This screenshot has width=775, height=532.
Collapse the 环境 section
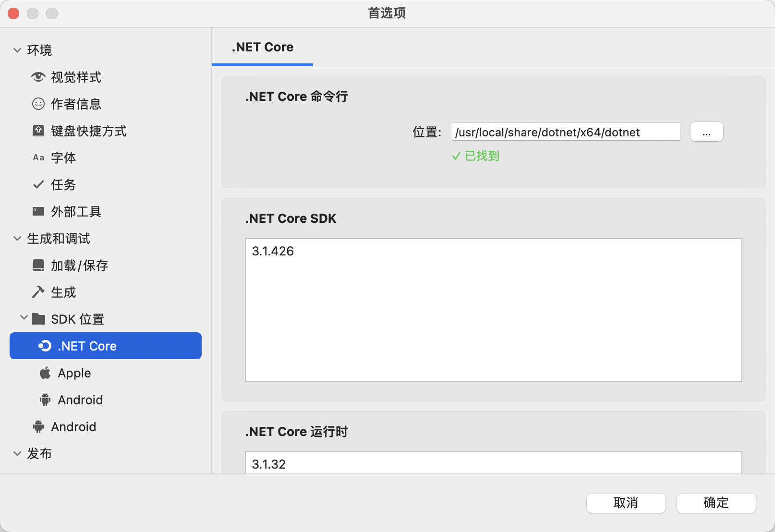tap(17, 50)
